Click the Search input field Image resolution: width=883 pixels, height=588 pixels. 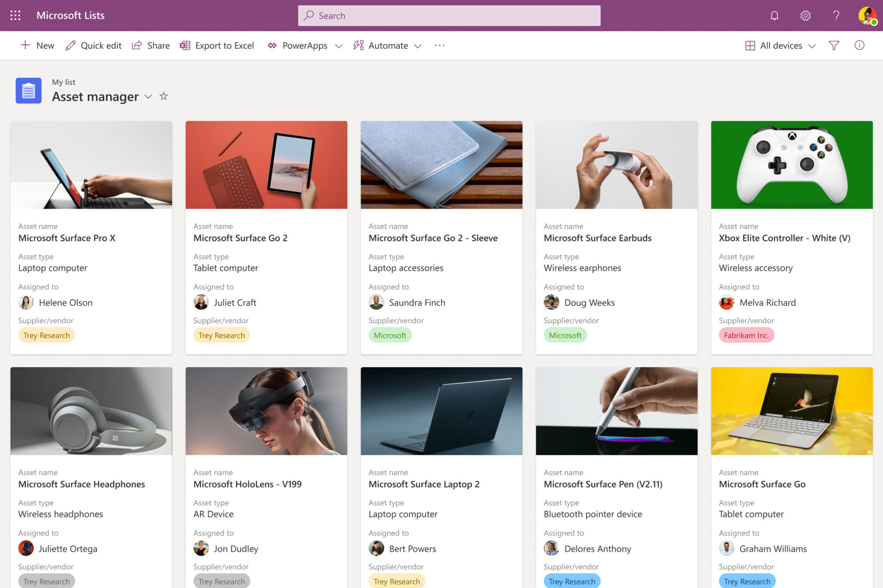click(x=449, y=16)
